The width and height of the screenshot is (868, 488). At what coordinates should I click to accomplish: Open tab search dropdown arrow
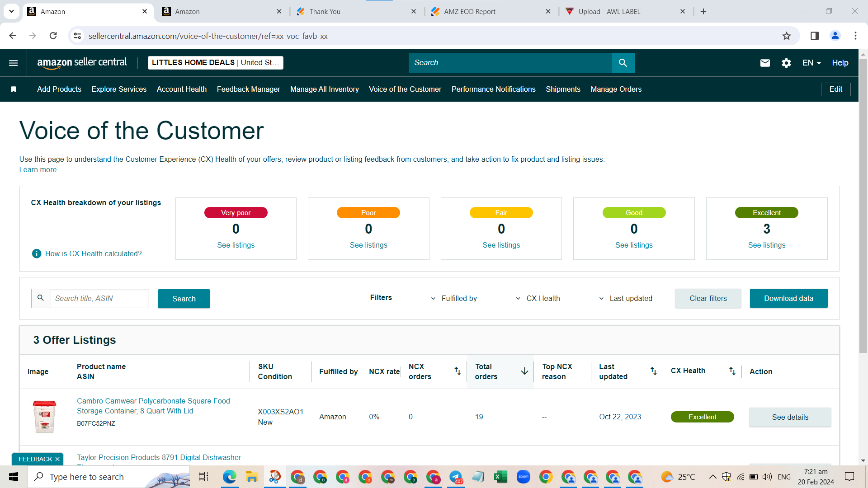11,11
